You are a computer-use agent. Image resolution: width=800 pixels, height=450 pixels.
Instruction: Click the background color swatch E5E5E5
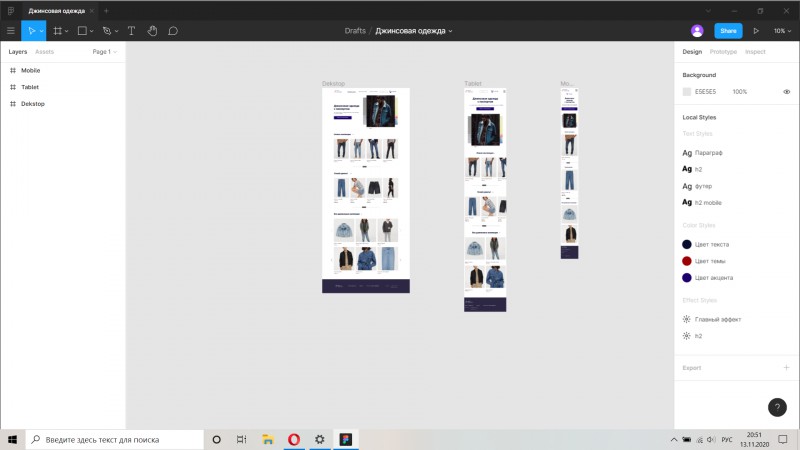click(687, 92)
